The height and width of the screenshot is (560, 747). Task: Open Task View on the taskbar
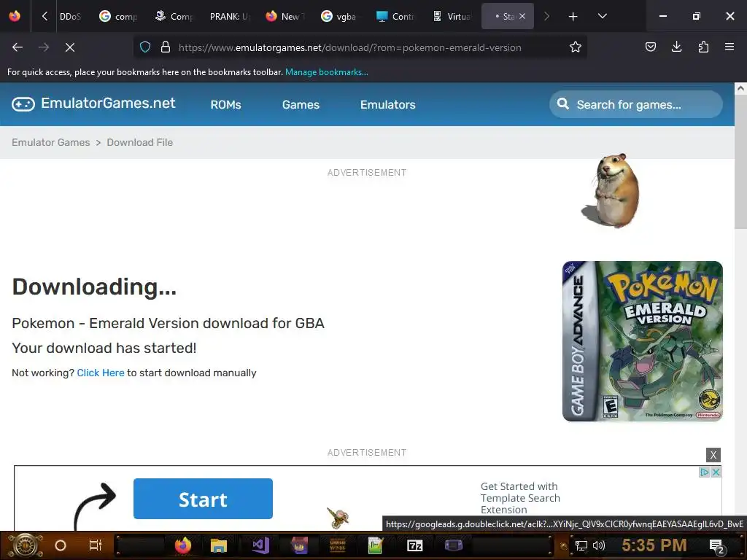(96, 545)
